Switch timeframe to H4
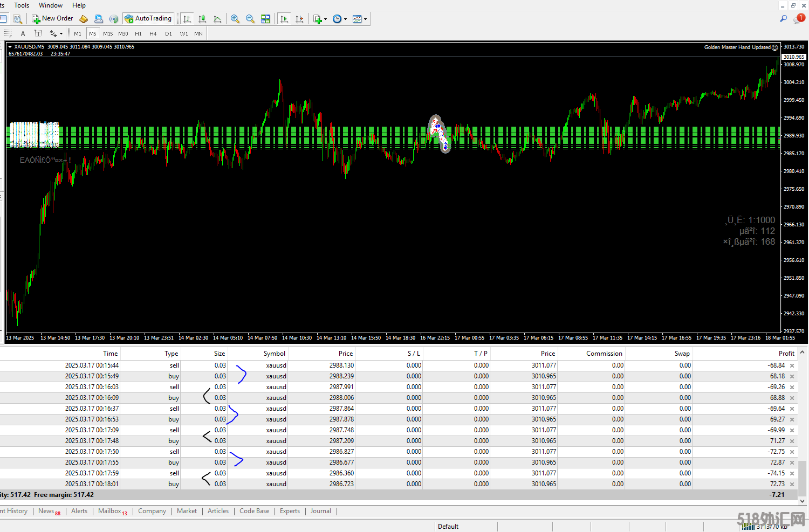This screenshot has width=809, height=532. pyautogui.click(x=153, y=33)
